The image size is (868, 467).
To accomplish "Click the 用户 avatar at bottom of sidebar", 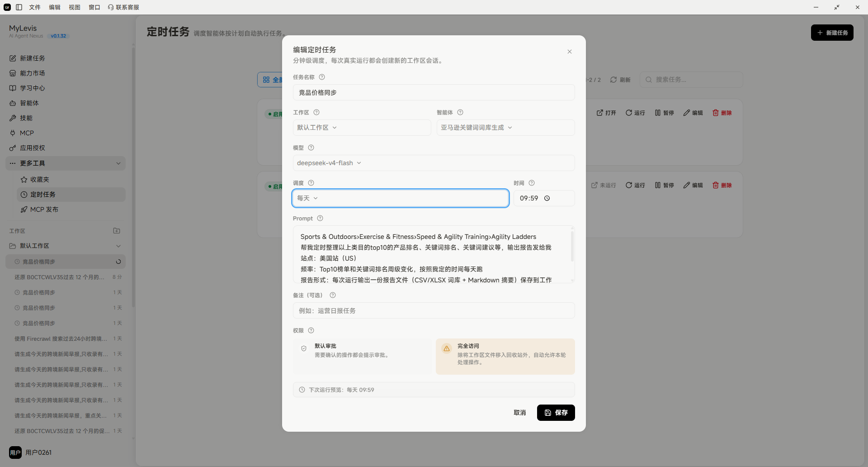I will click(15, 453).
